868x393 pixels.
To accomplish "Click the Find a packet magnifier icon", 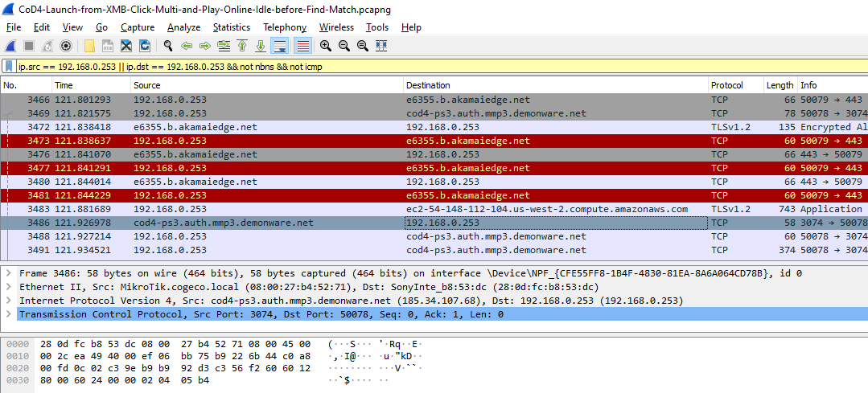I will [168, 47].
